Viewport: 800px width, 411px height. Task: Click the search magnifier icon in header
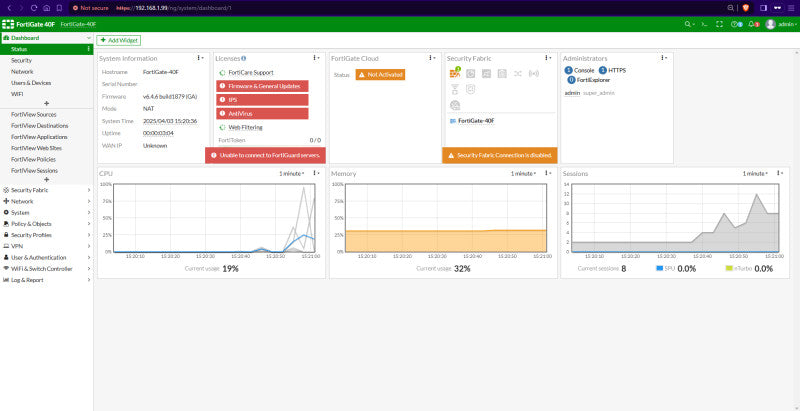[688, 24]
